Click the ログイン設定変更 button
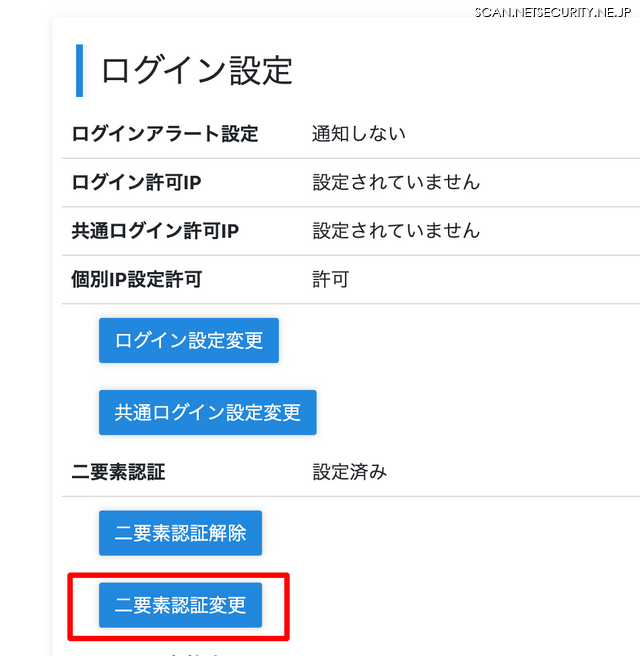 pyautogui.click(x=188, y=340)
